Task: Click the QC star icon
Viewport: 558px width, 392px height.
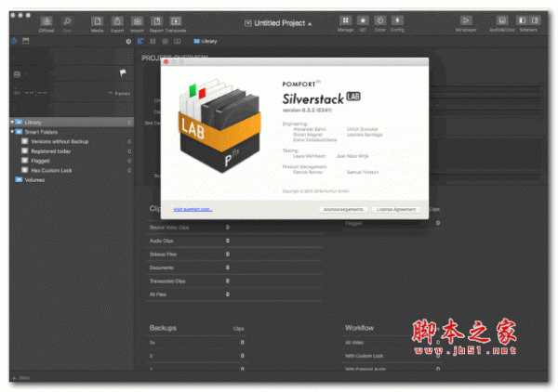Action: [x=363, y=20]
